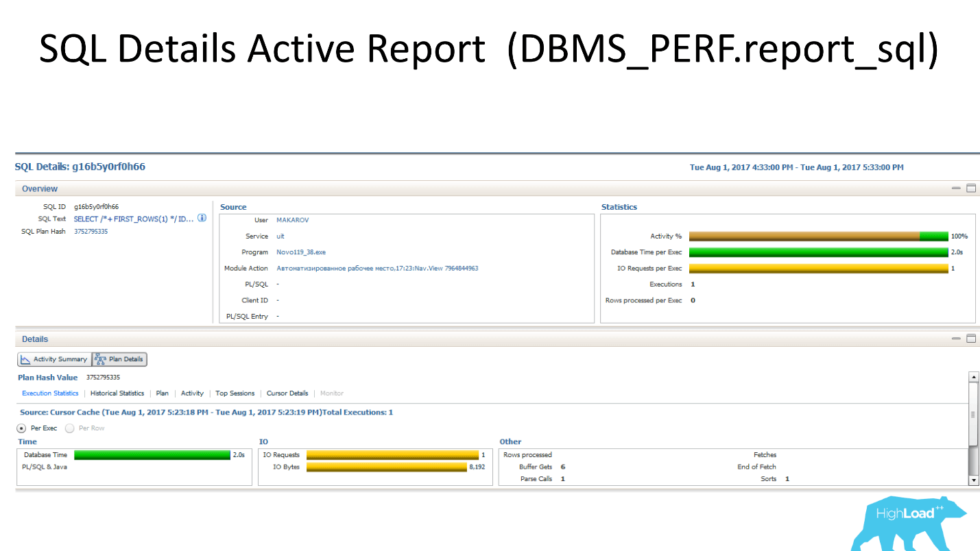This screenshot has height=551, width=980.
Task: Select the Per Exec radio button
Action: tap(22, 428)
